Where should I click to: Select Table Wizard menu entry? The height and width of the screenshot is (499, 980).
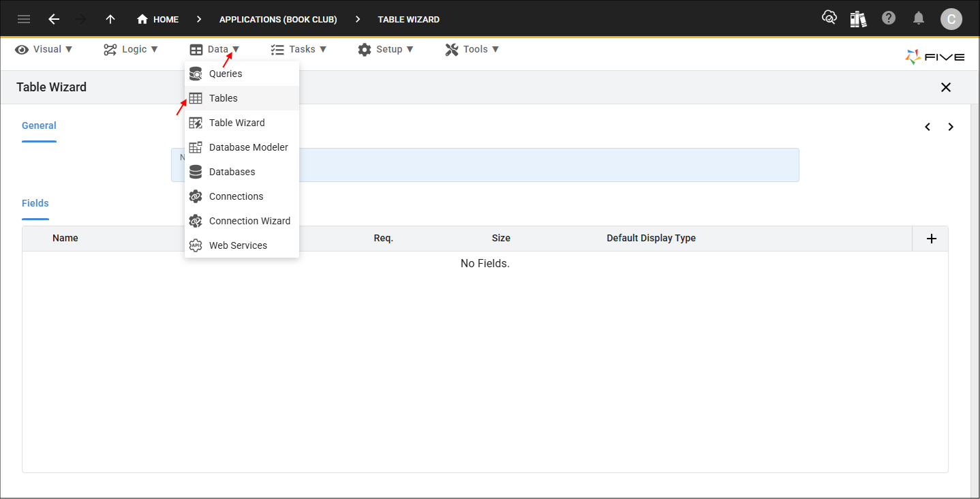242,123
